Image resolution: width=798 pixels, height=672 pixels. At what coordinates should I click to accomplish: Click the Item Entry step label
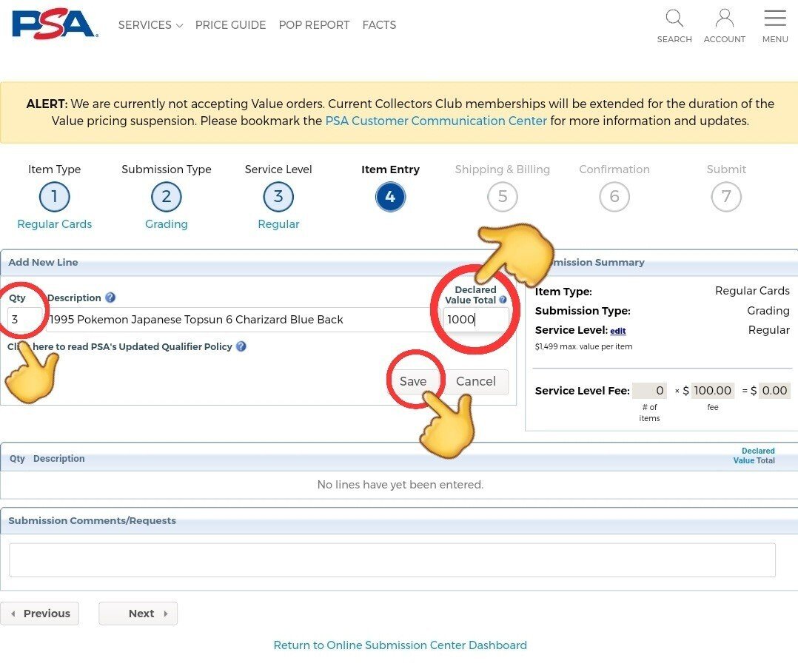pyautogui.click(x=390, y=169)
